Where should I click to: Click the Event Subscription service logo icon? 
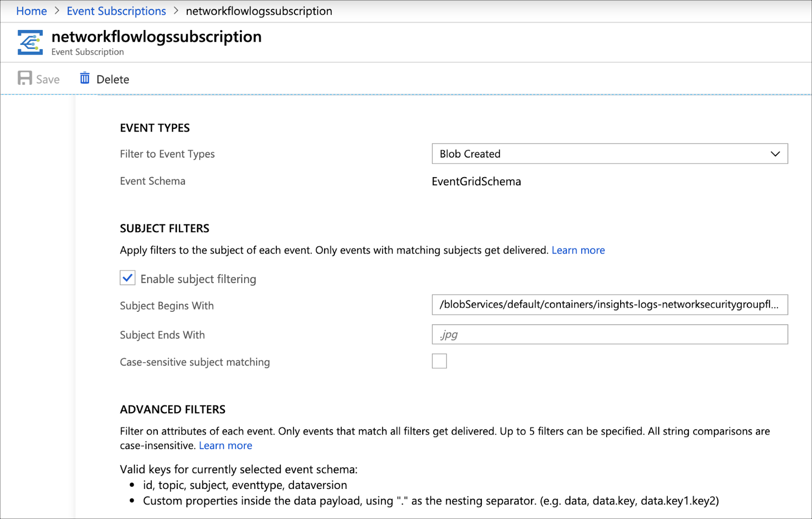[29, 42]
